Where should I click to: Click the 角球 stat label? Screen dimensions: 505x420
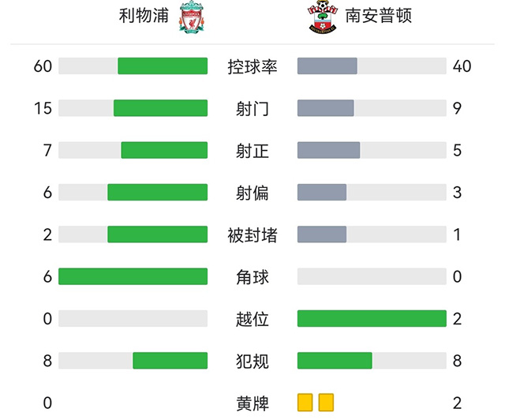252,276
